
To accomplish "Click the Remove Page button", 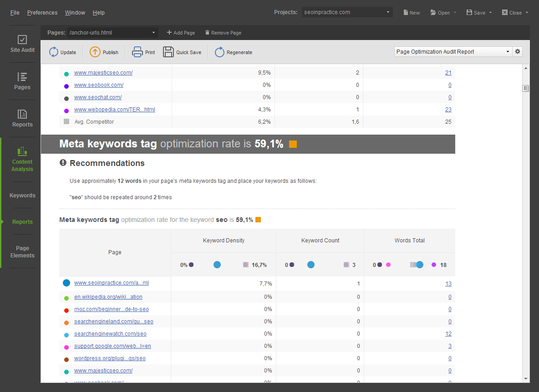I will tap(223, 33).
